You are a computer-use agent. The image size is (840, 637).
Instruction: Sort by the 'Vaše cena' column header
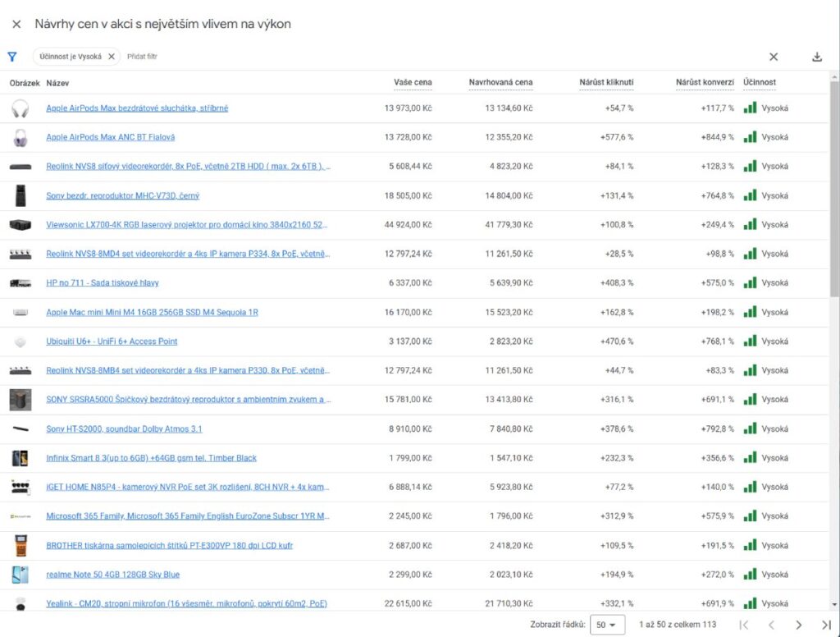click(413, 83)
